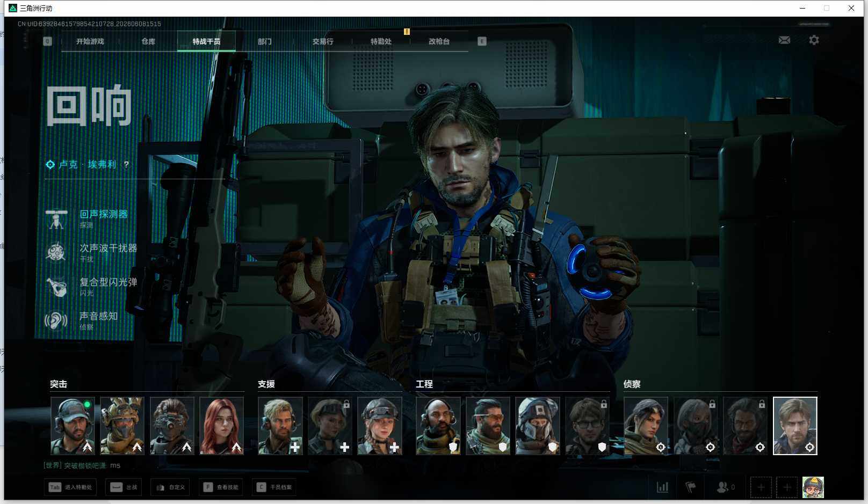Click the E next-tab key icon
Image resolution: width=868 pixels, height=504 pixels.
(482, 41)
